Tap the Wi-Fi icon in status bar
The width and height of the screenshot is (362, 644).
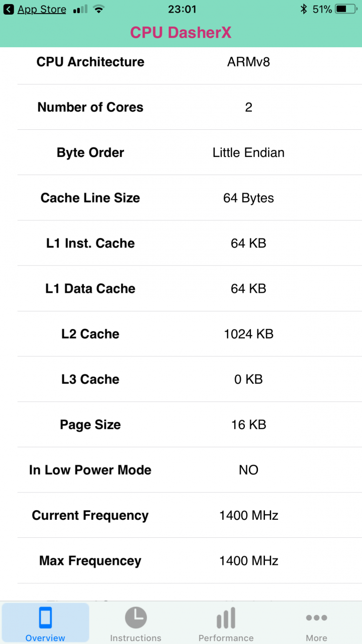[x=99, y=9]
